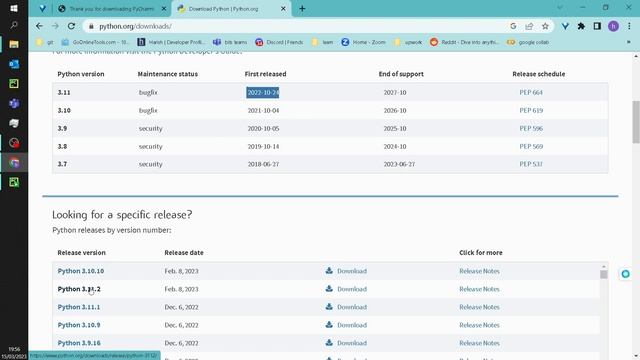Open Chrome from taskbar

[x=14, y=163]
